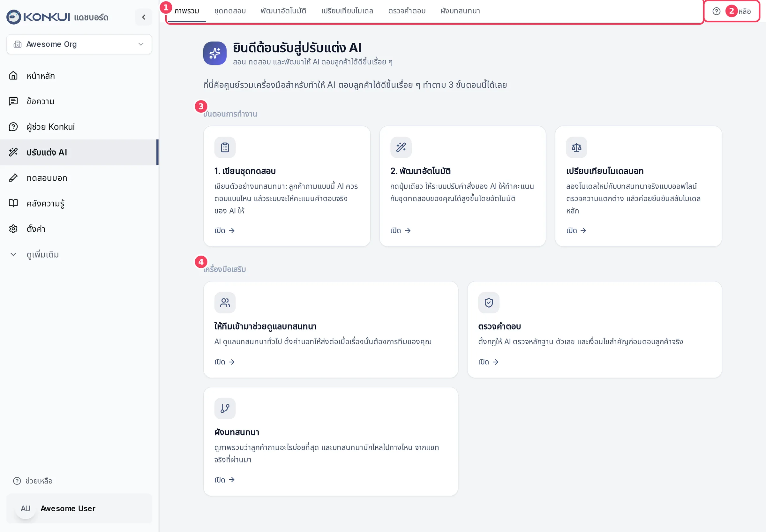Image resolution: width=766 pixels, height=532 pixels.
Task: Click the wand icon on พัฒนาอัตโนมัติ card
Action: coord(401,147)
